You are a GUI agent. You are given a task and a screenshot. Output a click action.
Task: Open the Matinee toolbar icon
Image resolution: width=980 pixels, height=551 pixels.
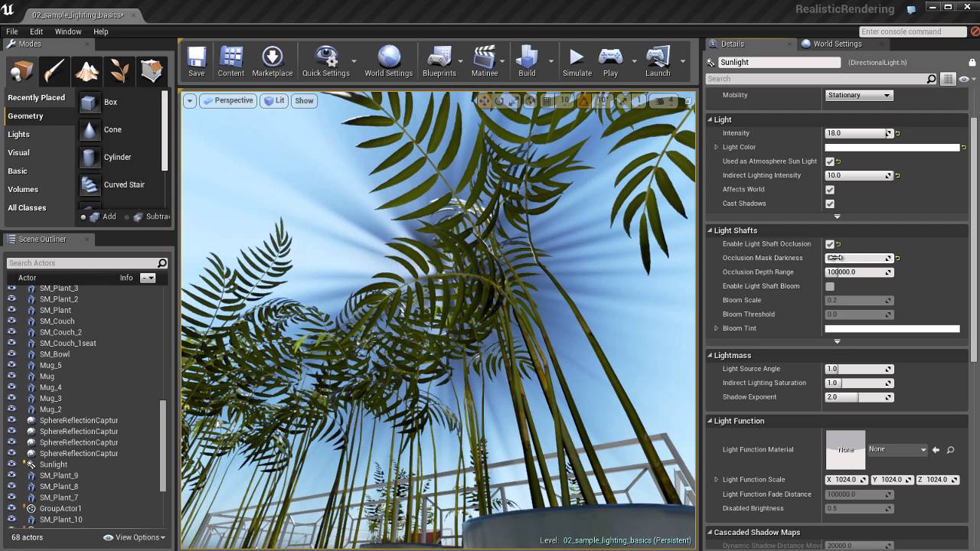coord(485,61)
